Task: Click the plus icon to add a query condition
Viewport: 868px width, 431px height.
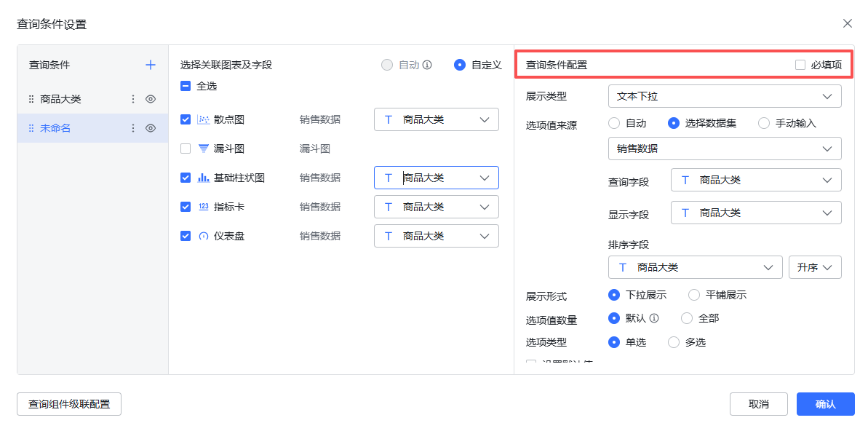Action: pyautogui.click(x=151, y=64)
